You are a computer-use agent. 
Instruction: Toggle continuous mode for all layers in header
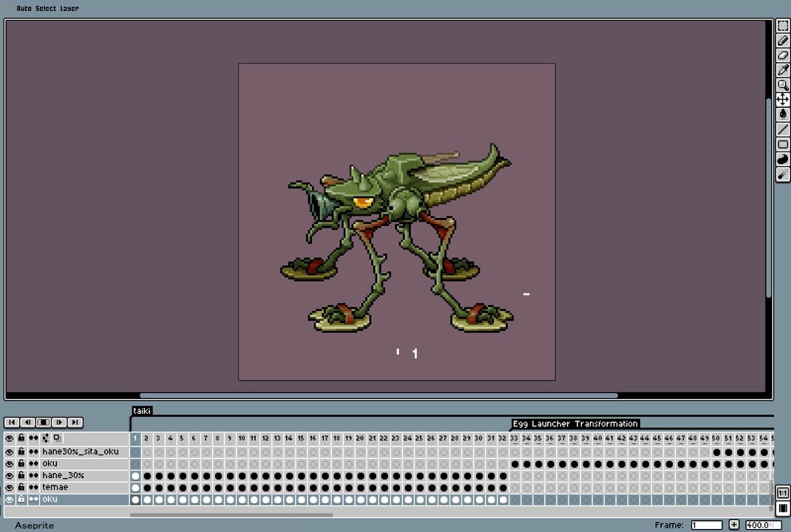point(33,438)
